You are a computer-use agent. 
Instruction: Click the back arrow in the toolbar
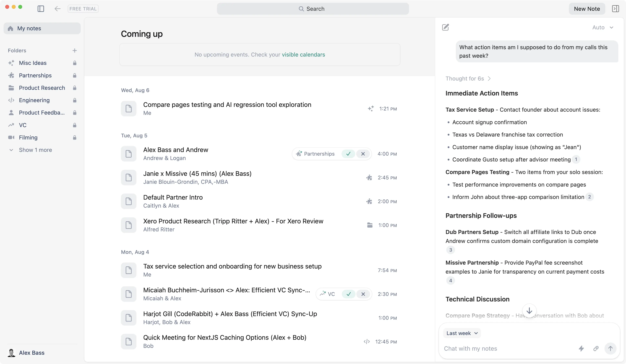click(57, 9)
